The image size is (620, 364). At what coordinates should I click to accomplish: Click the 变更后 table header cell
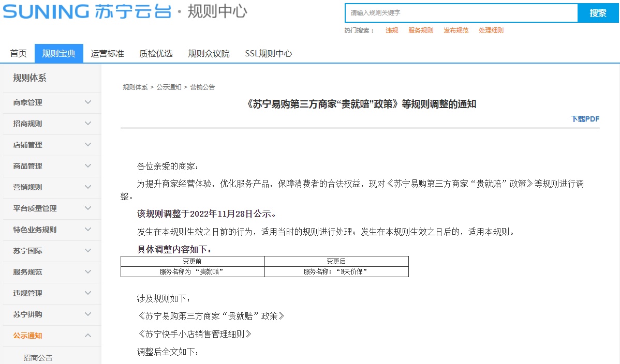(336, 261)
